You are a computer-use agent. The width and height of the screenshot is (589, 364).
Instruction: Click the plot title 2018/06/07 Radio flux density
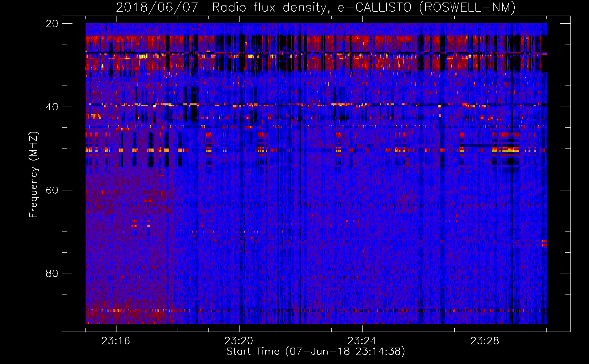[316, 7]
